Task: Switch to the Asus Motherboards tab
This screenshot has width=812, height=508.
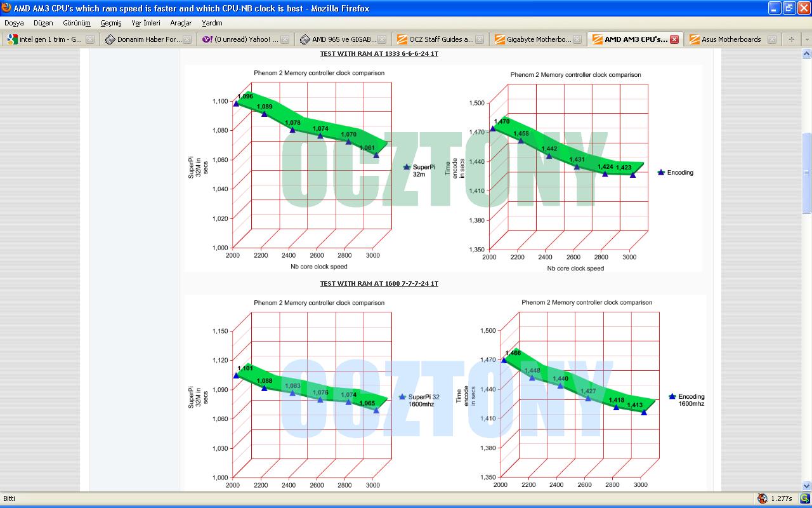Action: pos(733,39)
